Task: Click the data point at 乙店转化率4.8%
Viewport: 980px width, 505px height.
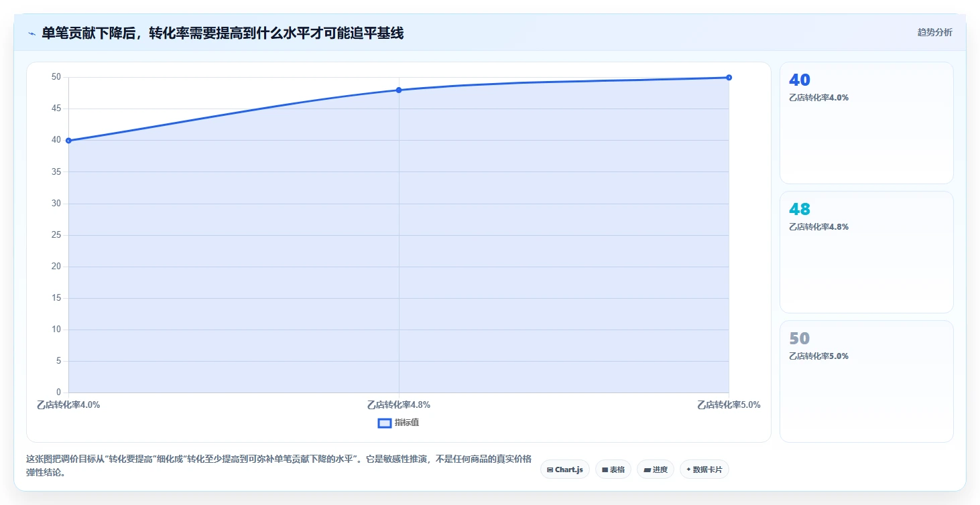Action: tap(399, 90)
